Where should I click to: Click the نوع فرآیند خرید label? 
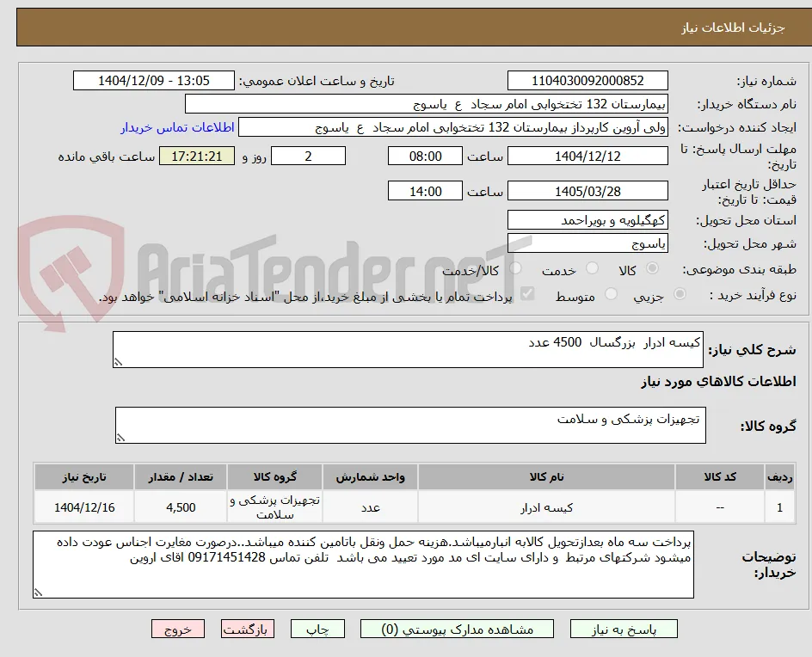pyautogui.click(x=753, y=295)
